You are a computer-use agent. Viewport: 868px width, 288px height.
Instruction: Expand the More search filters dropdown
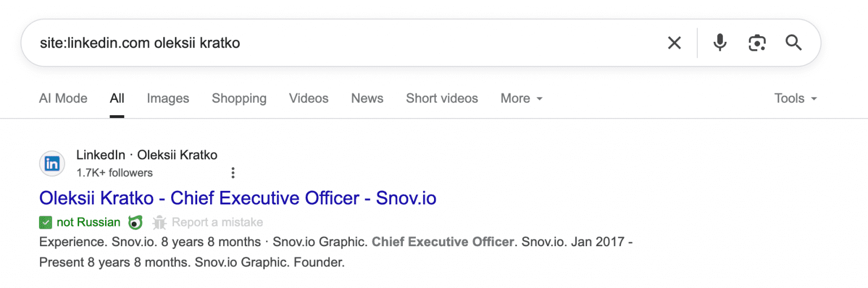click(x=521, y=98)
